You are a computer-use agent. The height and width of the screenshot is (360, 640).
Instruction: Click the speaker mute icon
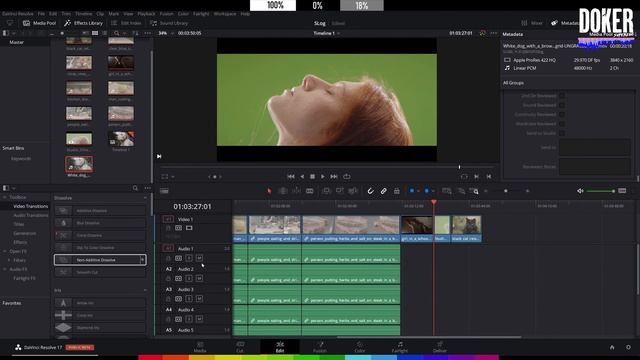[x=580, y=191]
